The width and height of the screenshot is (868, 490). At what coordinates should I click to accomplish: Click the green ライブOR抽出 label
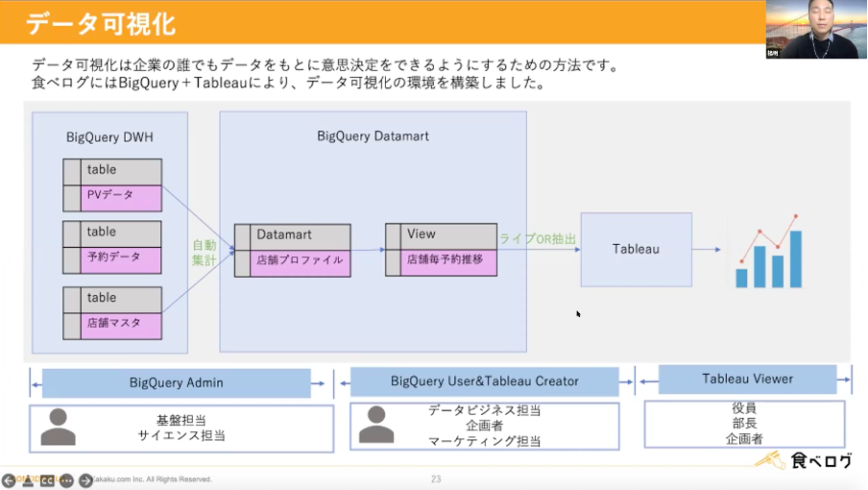[538, 239]
